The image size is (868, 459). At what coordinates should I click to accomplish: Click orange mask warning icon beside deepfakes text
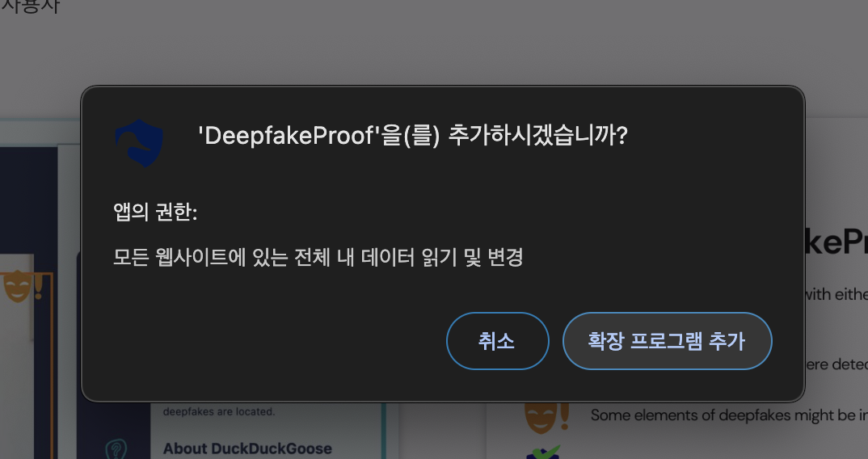546,418
